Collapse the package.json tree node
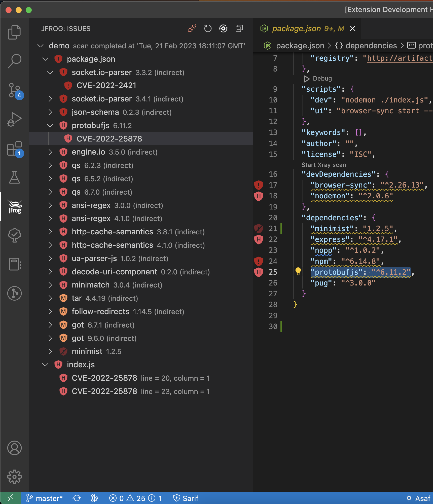The image size is (433, 504). coord(45,59)
